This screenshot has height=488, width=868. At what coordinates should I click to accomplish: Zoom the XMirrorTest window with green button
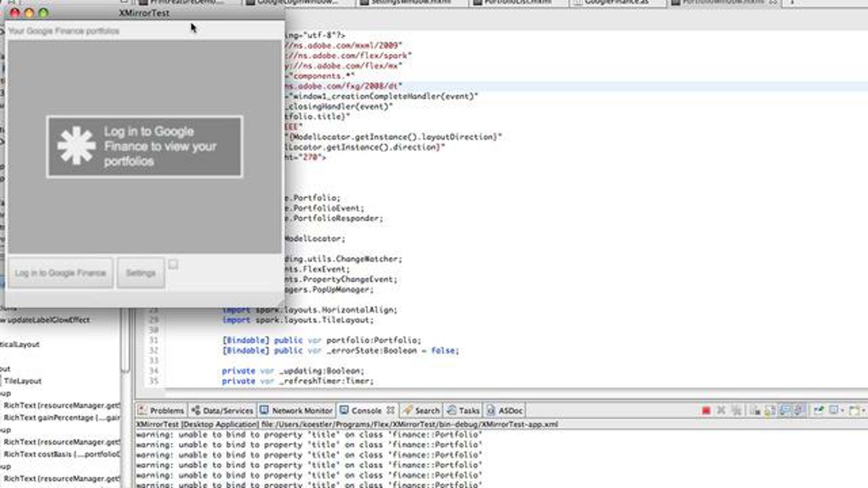point(44,13)
